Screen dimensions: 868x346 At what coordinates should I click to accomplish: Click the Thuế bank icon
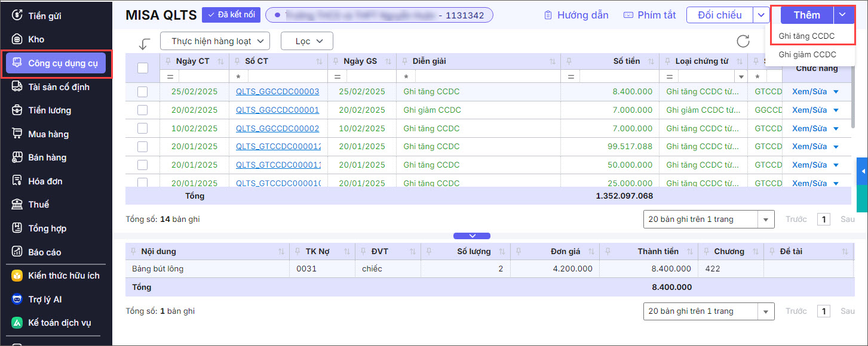pos(17,205)
